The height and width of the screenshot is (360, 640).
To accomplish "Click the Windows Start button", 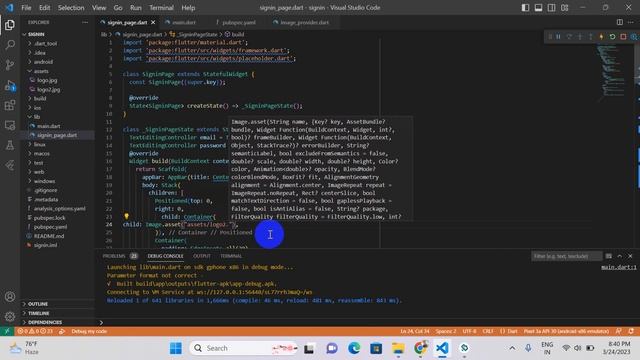I will tap(176, 348).
